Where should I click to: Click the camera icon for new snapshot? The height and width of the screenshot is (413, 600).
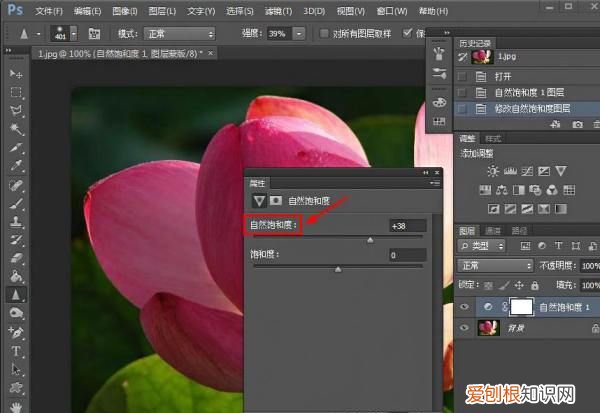[x=577, y=125]
